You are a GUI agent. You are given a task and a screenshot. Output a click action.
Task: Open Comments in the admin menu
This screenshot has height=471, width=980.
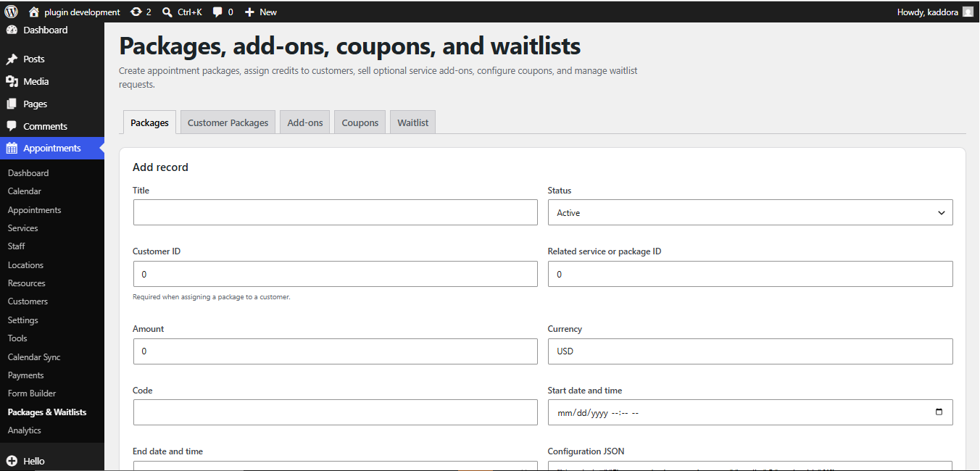click(x=52, y=126)
